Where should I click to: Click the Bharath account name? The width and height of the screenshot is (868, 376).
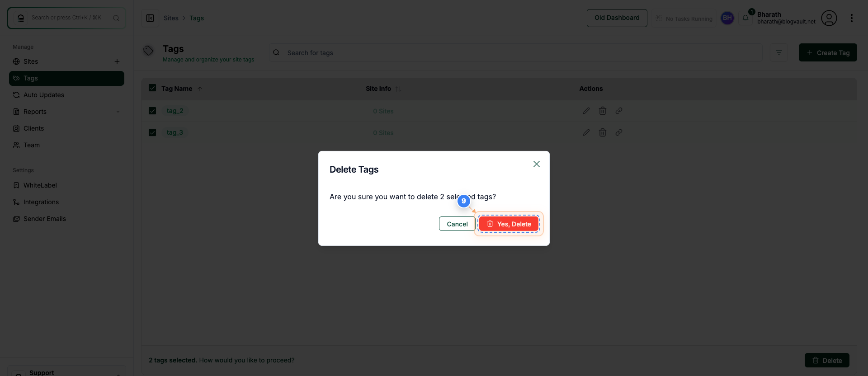[769, 14]
